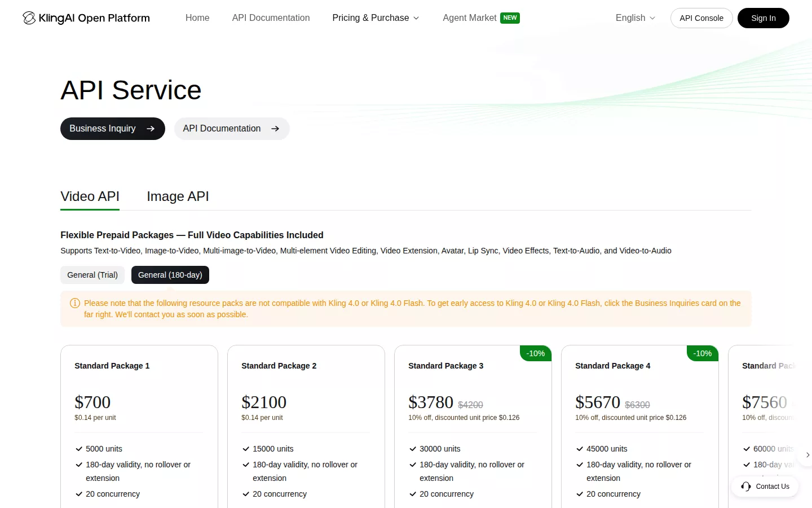Screen dimensions: 812x508
Task: Select the General (Trial) package option
Action: click(x=92, y=275)
